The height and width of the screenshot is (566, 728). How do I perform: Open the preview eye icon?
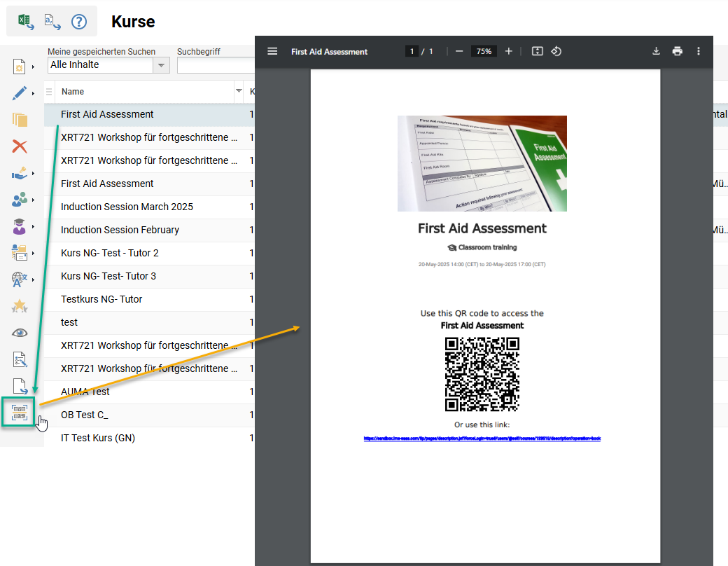tap(20, 332)
